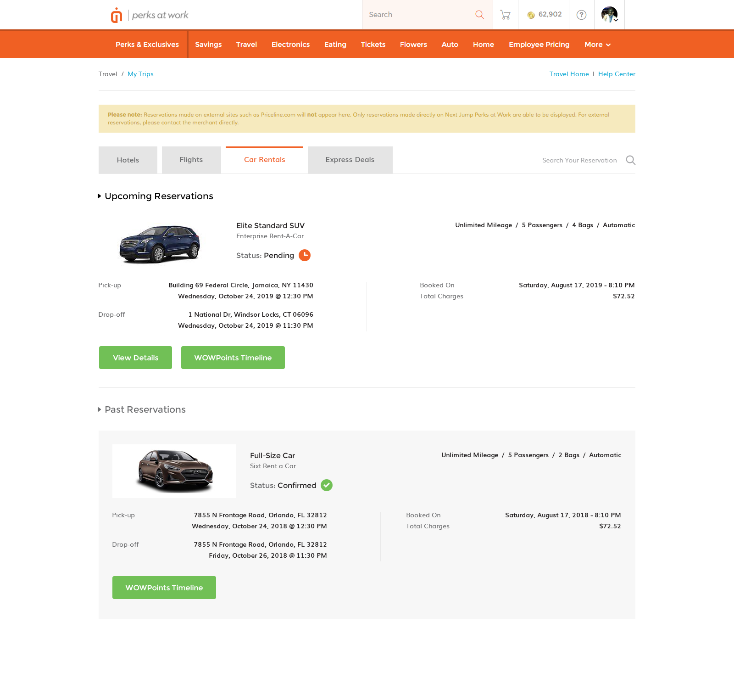
Task: Switch to the Express Deals tab
Action: [350, 160]
